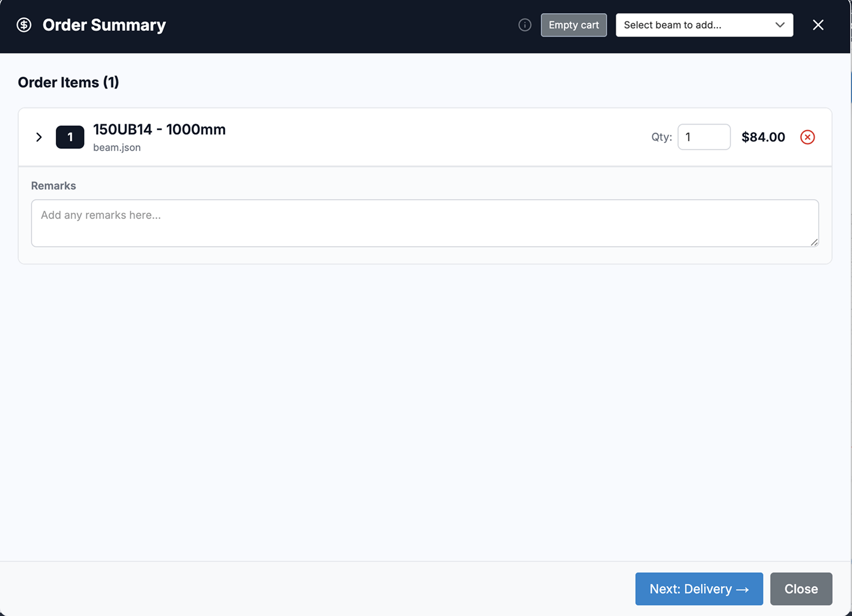The height and width of the screenshot is (616, 852).
Task: Click the Order Summary title text
Action: coord(104,25)
